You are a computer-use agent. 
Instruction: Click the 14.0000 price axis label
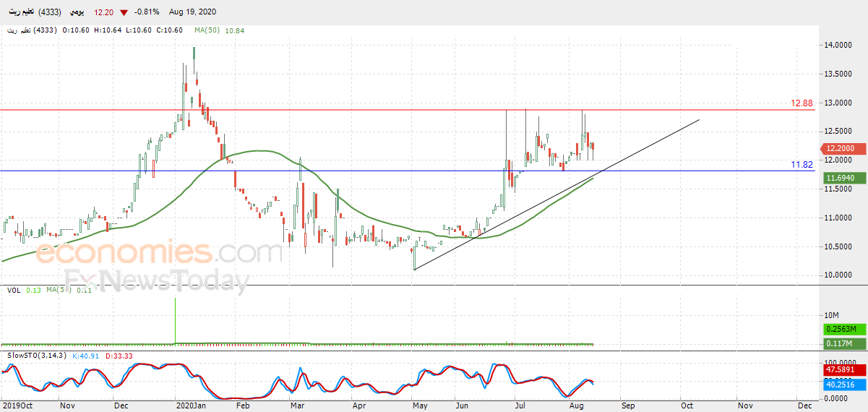tap(839, 46)
